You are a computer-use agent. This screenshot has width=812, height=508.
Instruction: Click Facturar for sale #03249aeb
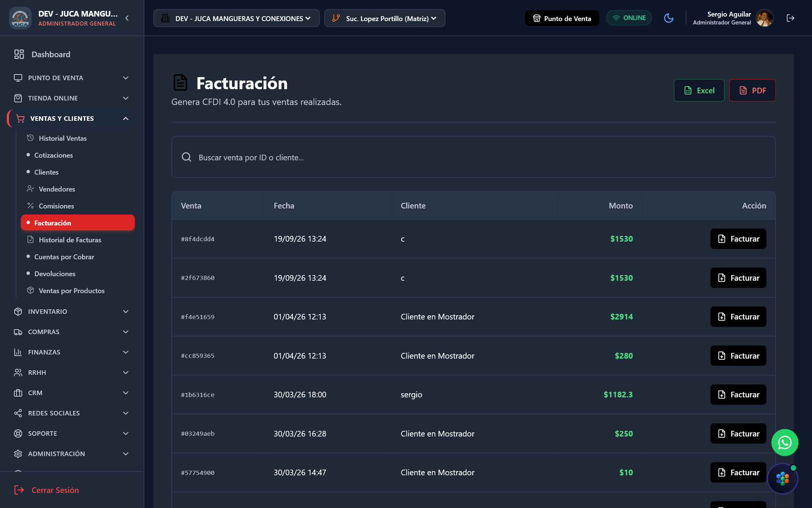point(738,433)
